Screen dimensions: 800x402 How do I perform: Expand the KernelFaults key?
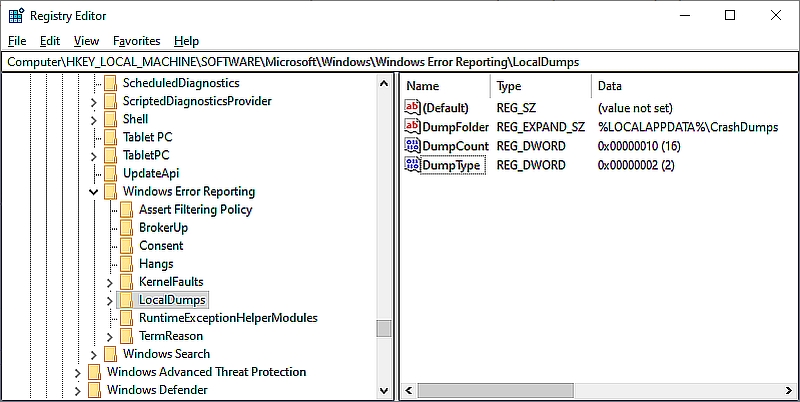point(110,283)
